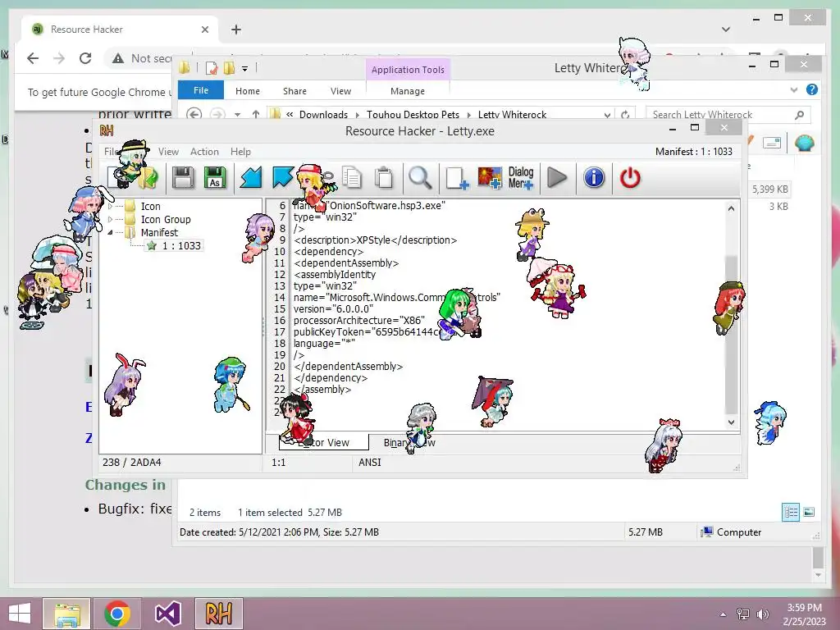Click the blue help icon in Explorer
This screenshot has height=630, width=840.
point(812,89)
